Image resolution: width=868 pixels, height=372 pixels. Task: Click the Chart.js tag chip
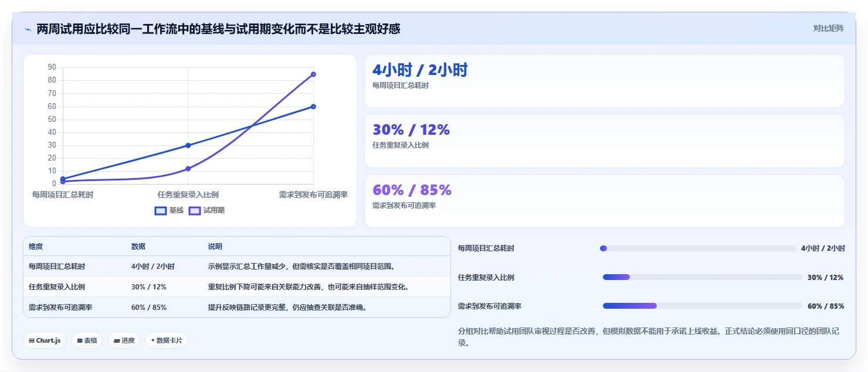tap(45, 340)
